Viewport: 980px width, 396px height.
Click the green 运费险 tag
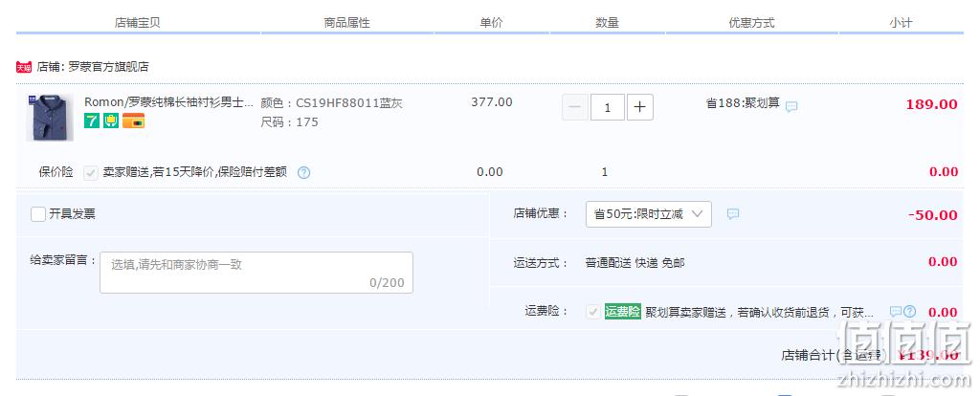coord(622,312)
